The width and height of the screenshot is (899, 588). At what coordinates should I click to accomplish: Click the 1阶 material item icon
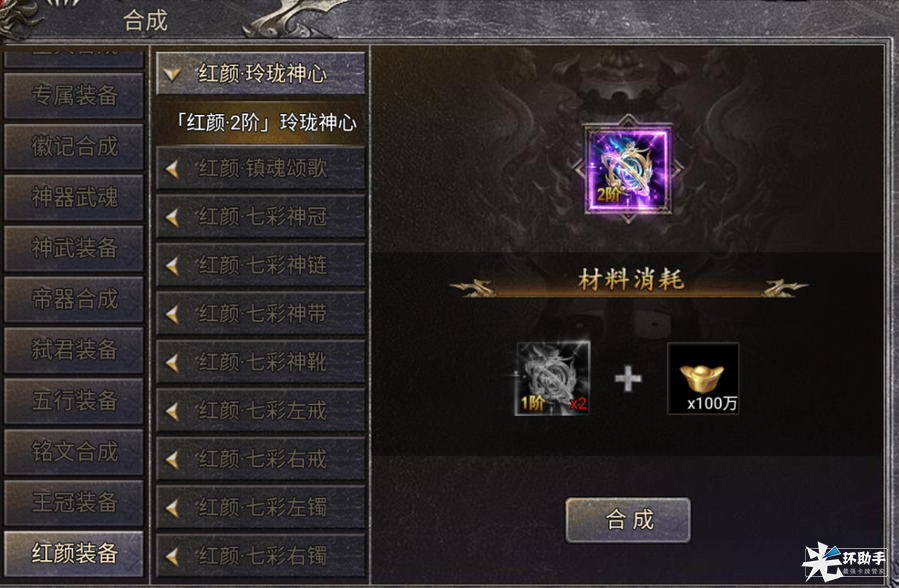click(x=553, y=378)
